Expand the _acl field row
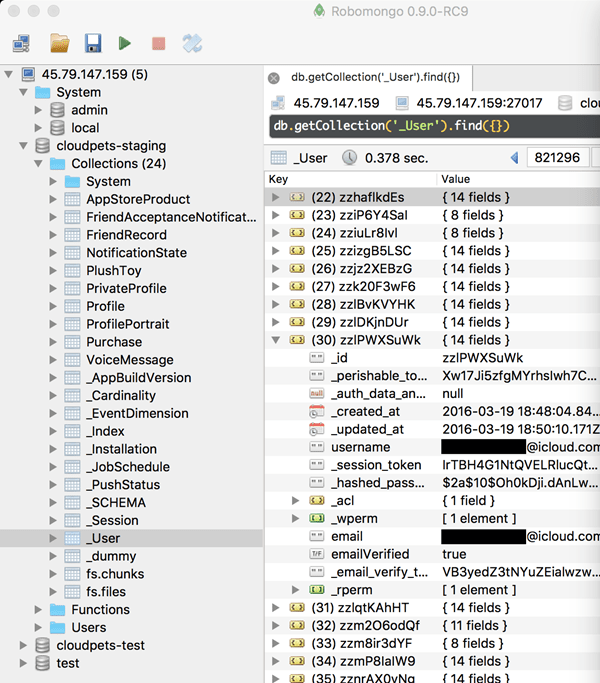This screenshot has height=683, width=600. 295,500
